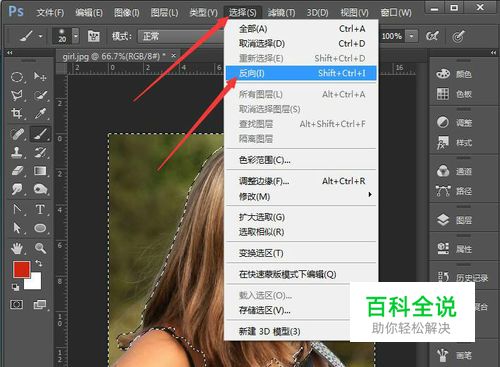Click the red foreground color swatch
This screenshot has height=367, width=500.
coord(21,269)
